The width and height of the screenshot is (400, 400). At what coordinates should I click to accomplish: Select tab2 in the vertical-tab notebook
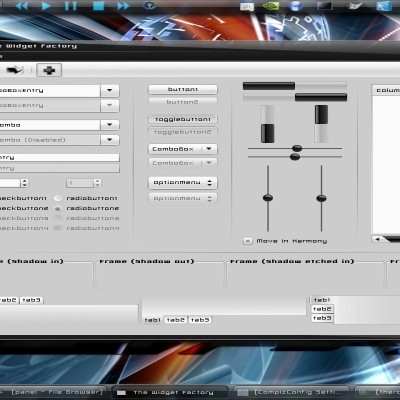[x=322, y=309]
